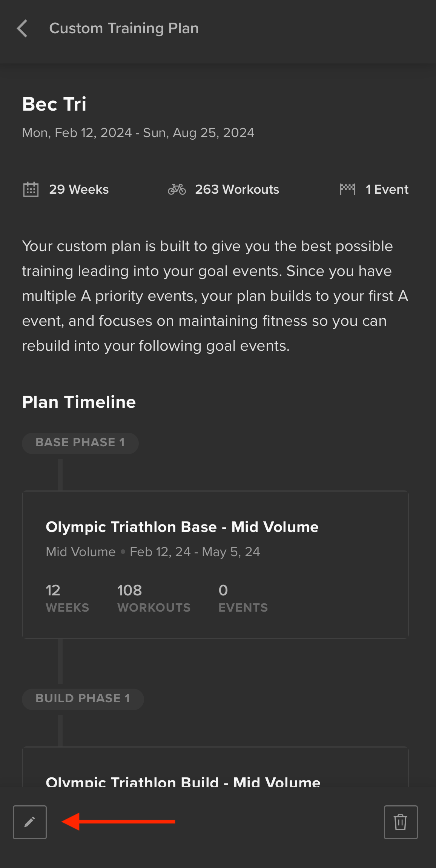Select the BASE PHASE 1 label
The width and height of the screenshot is (436, 868).
pos(80,443)
